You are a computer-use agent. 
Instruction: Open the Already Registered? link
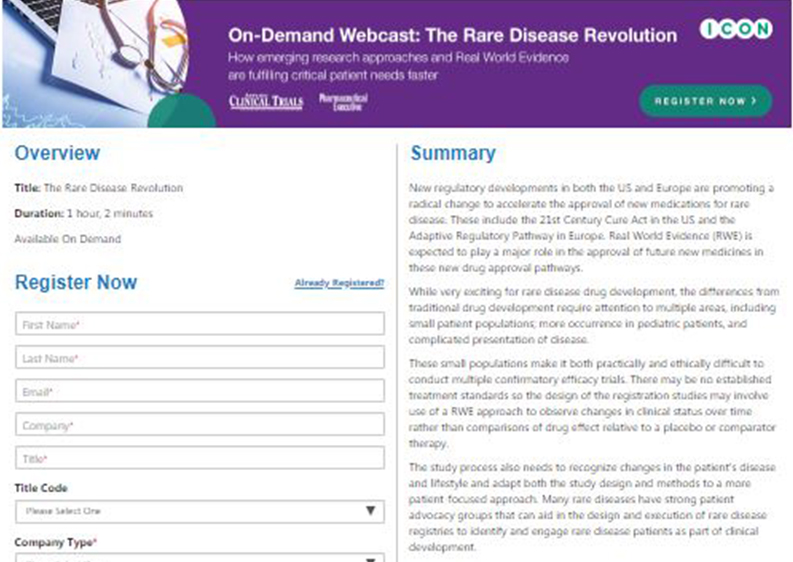(x=339, y=283)
